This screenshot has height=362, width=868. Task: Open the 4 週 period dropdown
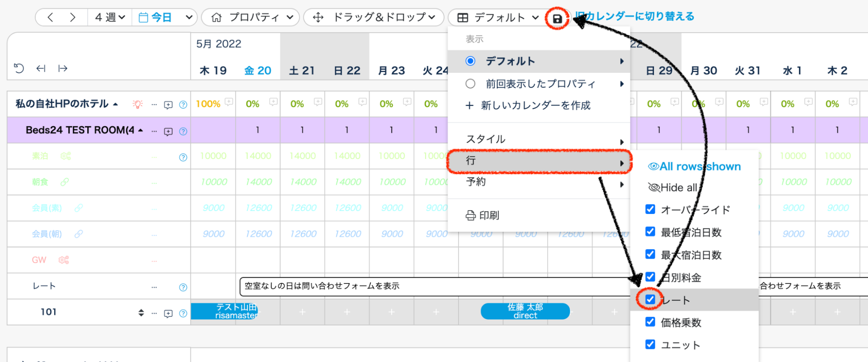coord(110,17)
